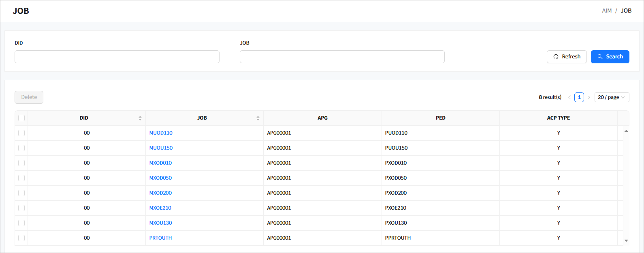Select page 1 in pagination
The height and width of the screenshot is (253, 644).
(579, 97)
